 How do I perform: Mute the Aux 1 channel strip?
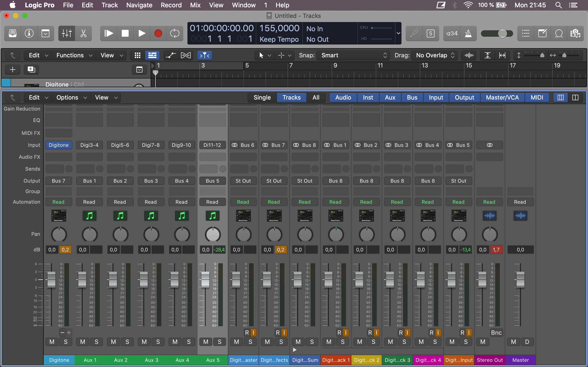click(x=83, y=342)
